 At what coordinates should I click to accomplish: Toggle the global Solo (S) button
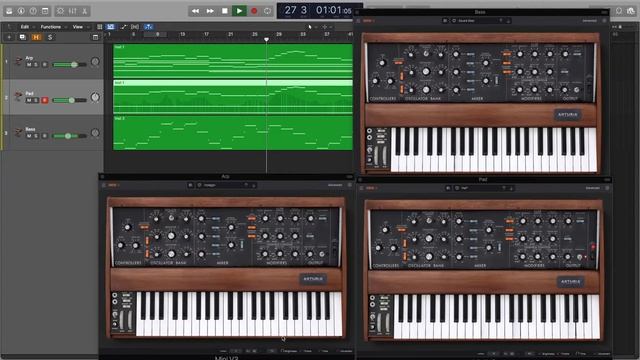tap(50, 37)
